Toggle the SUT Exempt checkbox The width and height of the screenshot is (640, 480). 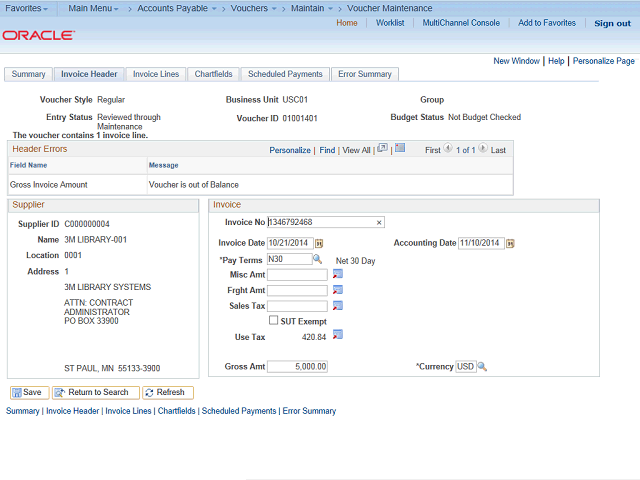pos(273,320)
